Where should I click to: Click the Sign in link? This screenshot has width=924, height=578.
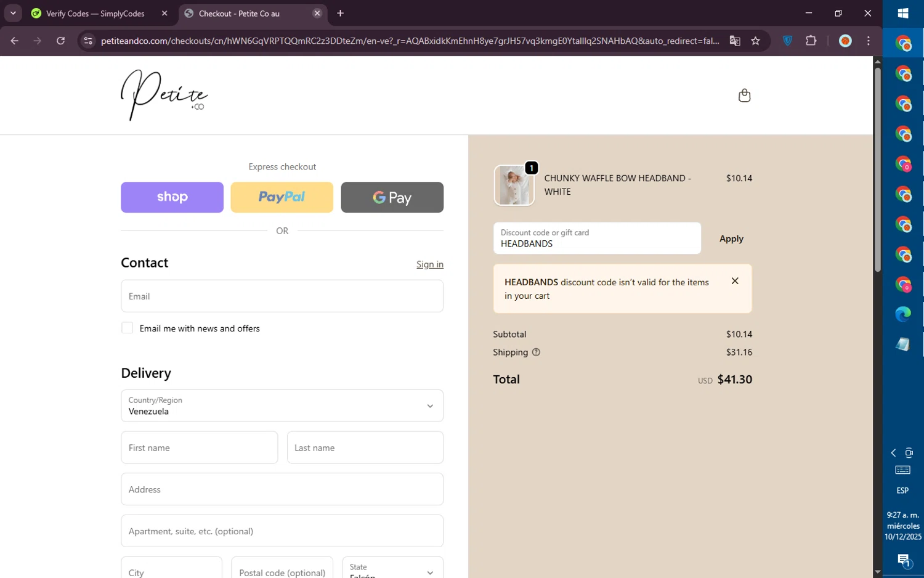pyautogui.click(x=430, y=264)
